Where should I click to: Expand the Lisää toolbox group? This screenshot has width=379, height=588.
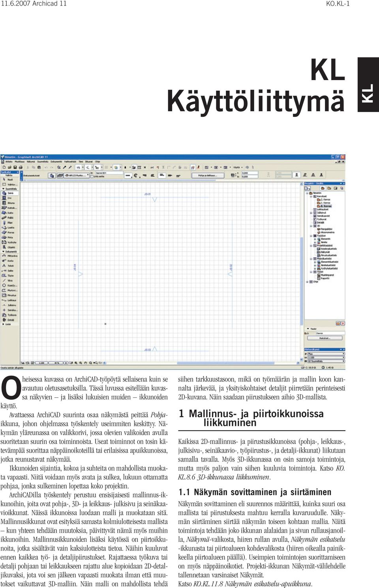[3, 324]
